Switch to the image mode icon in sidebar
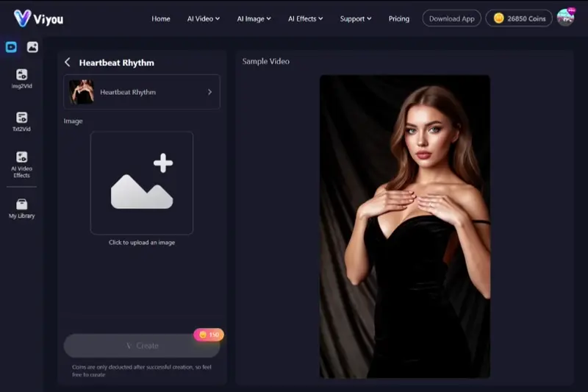This screenshot has height=392, width=588. pos(32,47)
